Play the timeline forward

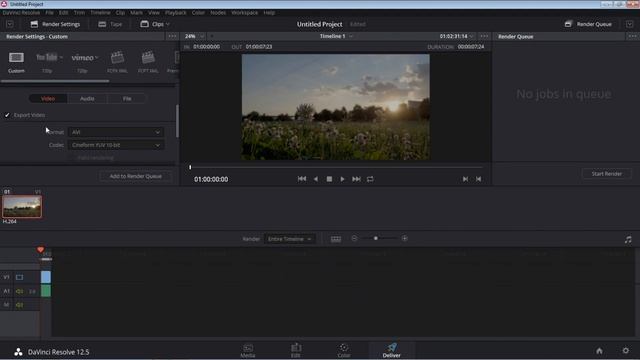pyautogui.click(x=342, y=179)
